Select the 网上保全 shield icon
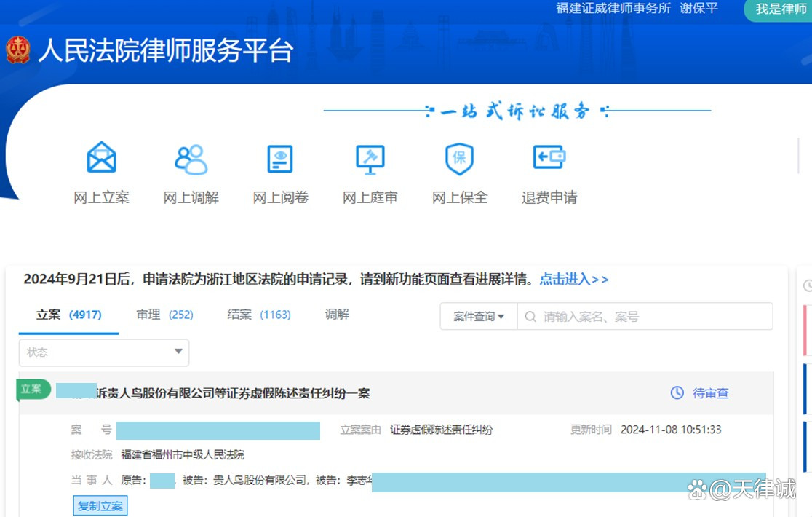Image resolution: width=812 pixels, height=517 pixels. [459, 158]
